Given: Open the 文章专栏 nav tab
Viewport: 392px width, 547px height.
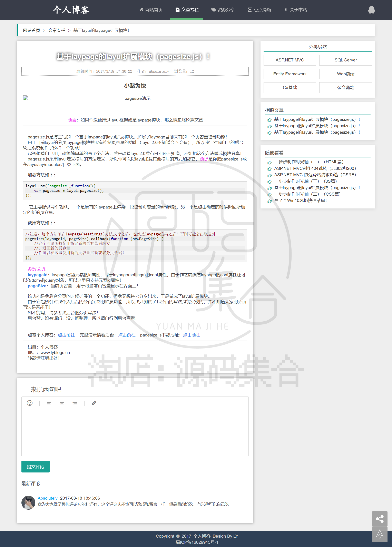Looking at the screenshot, I should pyautogui.click(x=187, y=10).
